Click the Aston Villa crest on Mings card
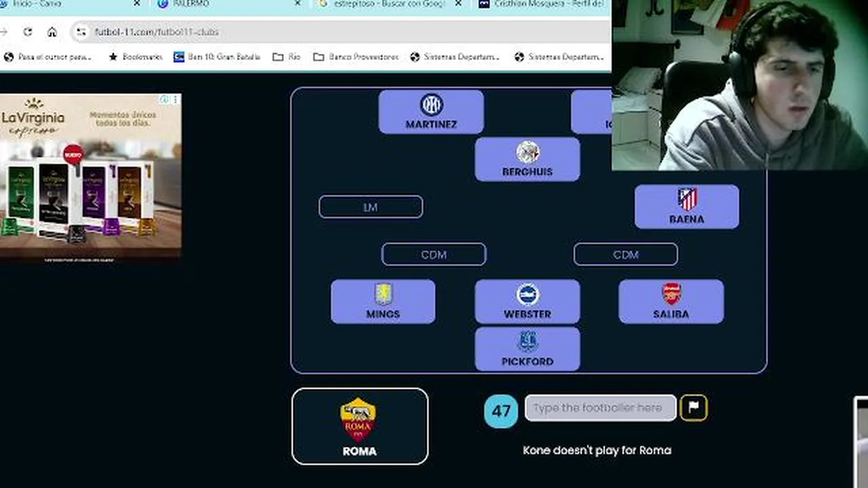This screenshot has width=868, height=488. point(384,294)
